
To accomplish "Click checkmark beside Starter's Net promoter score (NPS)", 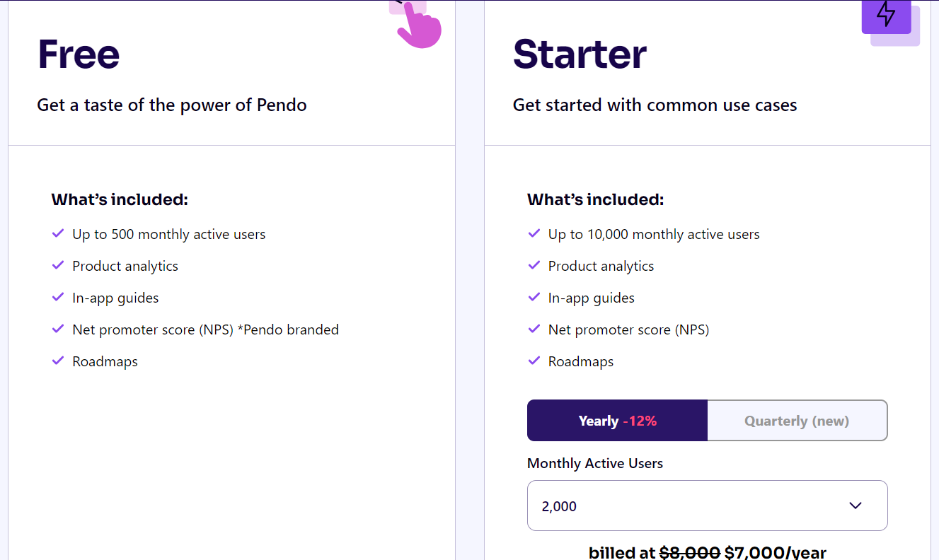I will pos(534,329).
